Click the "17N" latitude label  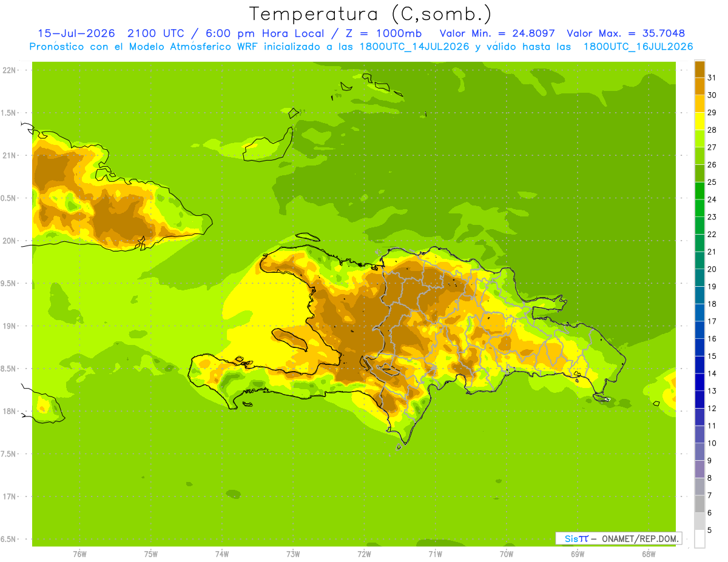(x=9, y=497)
